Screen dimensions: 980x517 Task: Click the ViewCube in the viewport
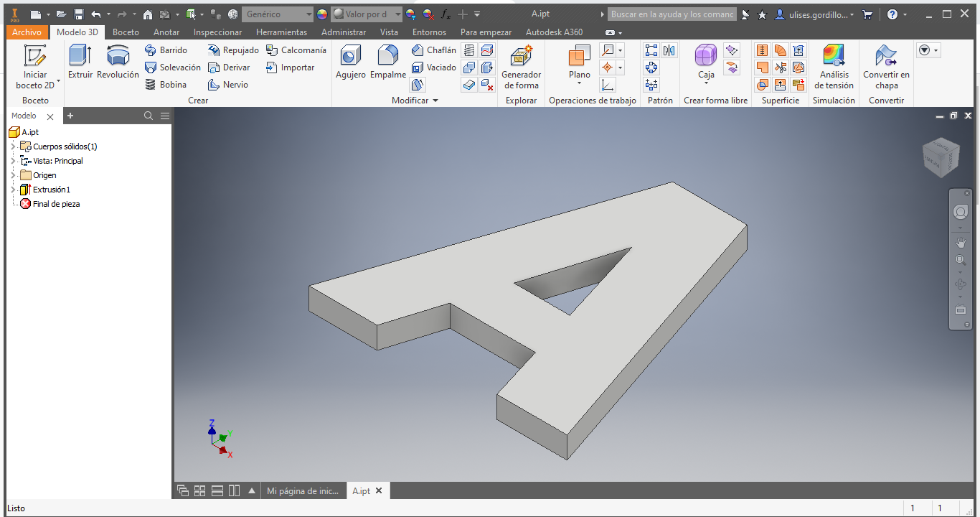(x=941, y=158)
